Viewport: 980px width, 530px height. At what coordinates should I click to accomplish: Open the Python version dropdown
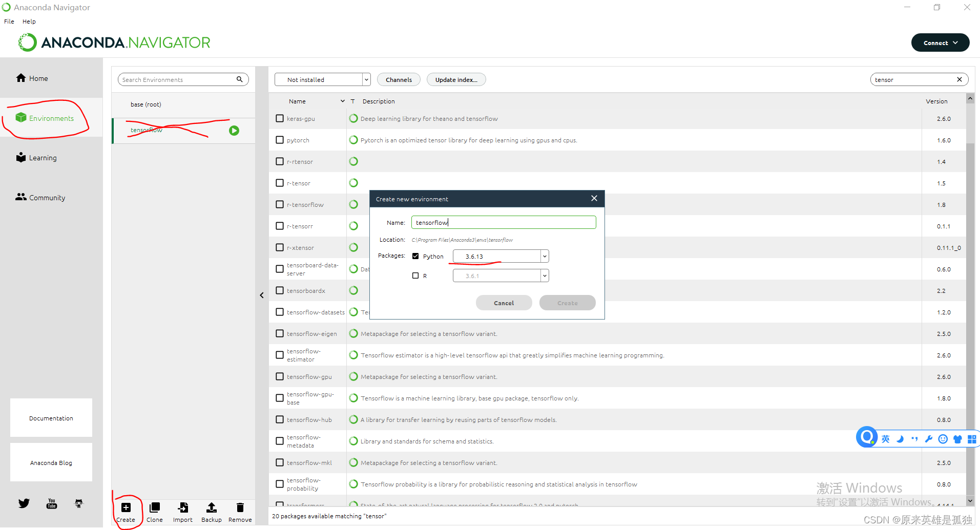pyautogui.click(x=545, y=256)
